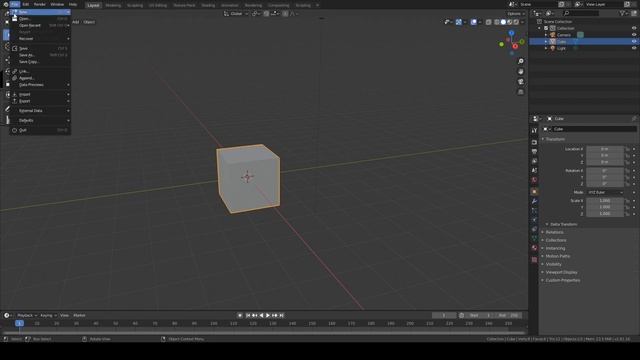Open the Edit menu
Screen dimensions: 640x360
(x=26, y=4)
